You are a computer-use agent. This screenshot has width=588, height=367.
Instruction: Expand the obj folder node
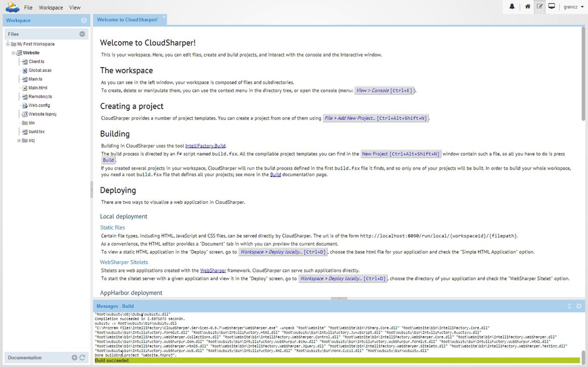pos(19,140)
